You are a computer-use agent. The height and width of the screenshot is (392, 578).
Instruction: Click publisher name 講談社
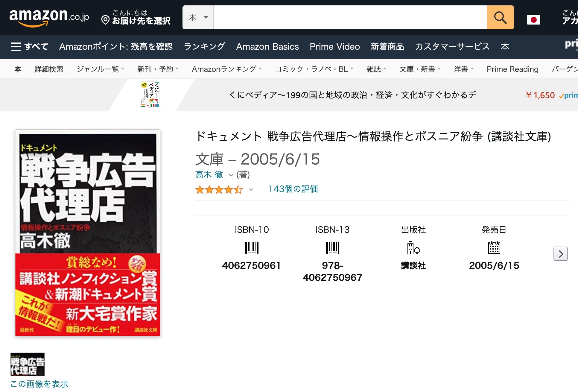tap(413, 265)
